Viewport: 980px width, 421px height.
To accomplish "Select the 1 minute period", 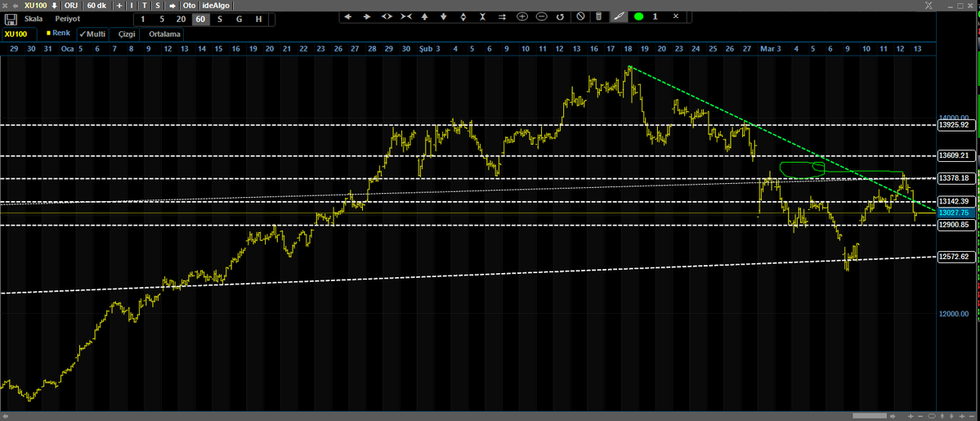I will tap(142, 20).
